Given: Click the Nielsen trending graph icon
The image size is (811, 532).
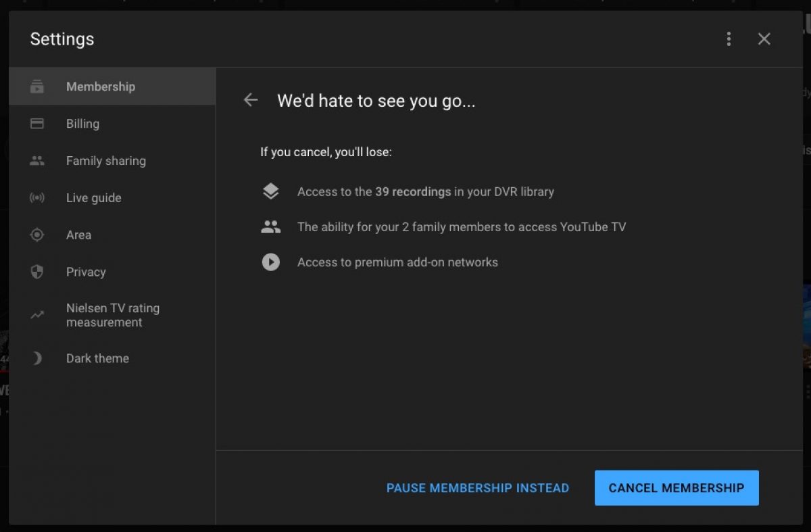Looking at the screenshot, I should coord(37,315).
